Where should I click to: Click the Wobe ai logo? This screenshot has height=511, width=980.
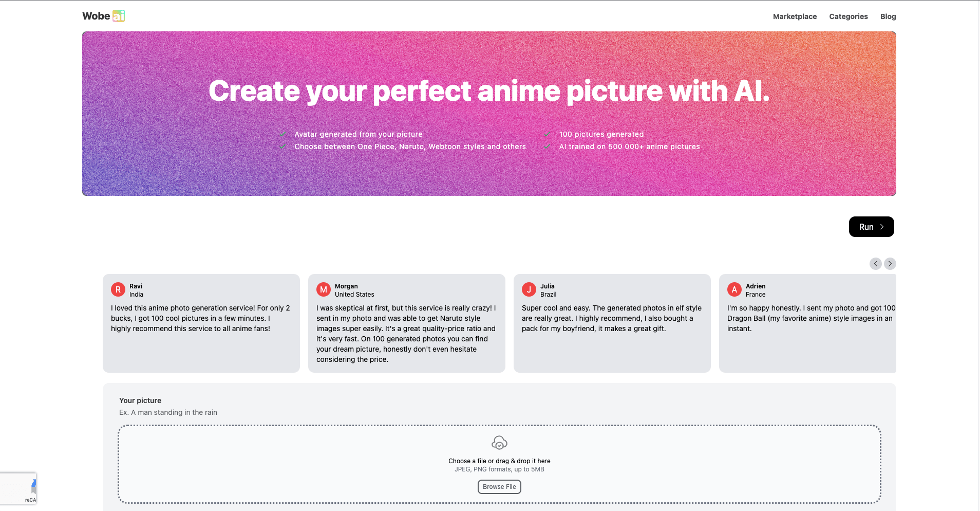(x=103, y=15)
